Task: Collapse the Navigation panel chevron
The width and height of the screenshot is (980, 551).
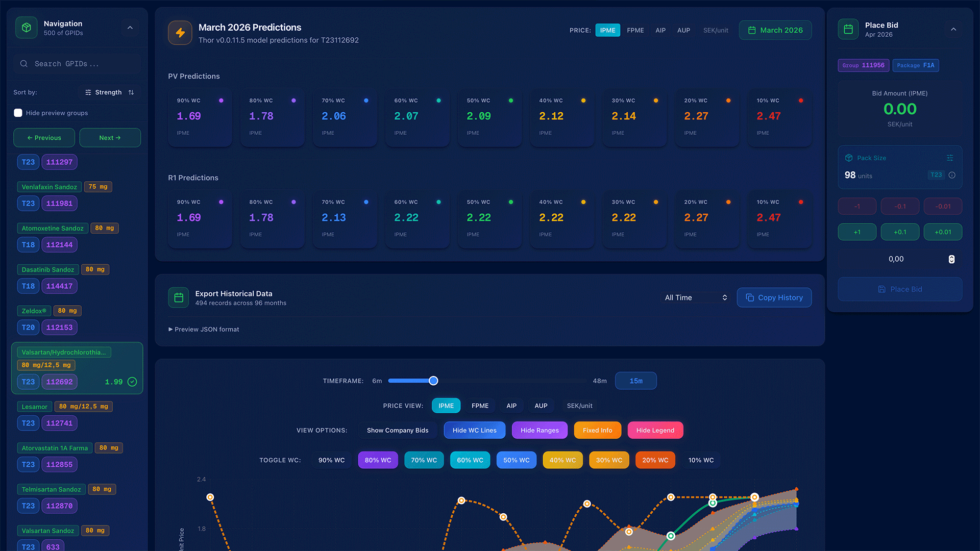Action: click(130, 28)
